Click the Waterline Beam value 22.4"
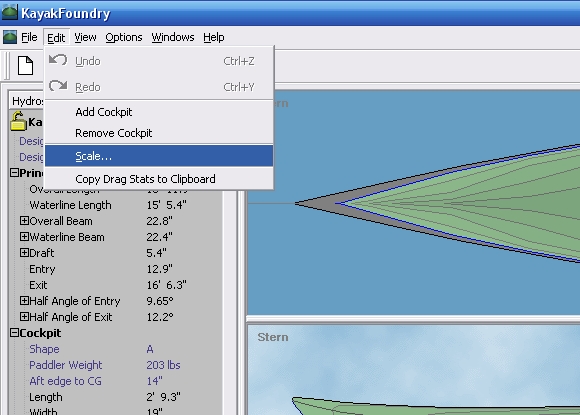The width and height of the screenshot is (580, 415). [159, 237]
